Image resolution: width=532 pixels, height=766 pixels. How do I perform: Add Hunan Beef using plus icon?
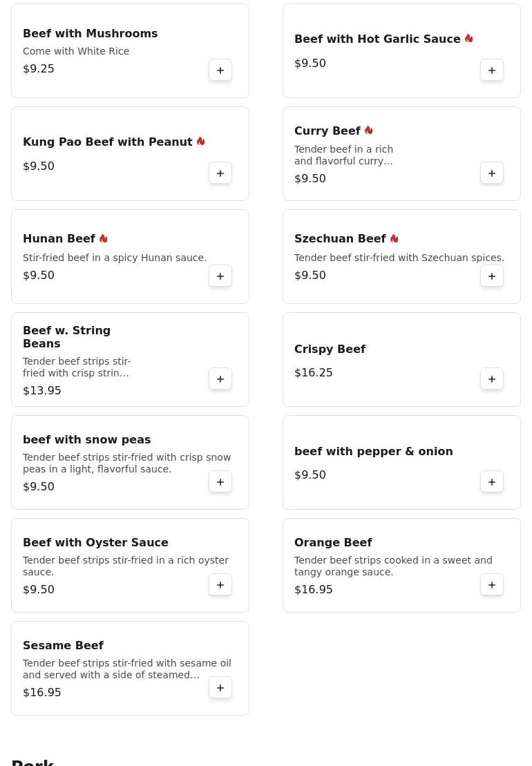pyautogui.click(x=220, y=276)
